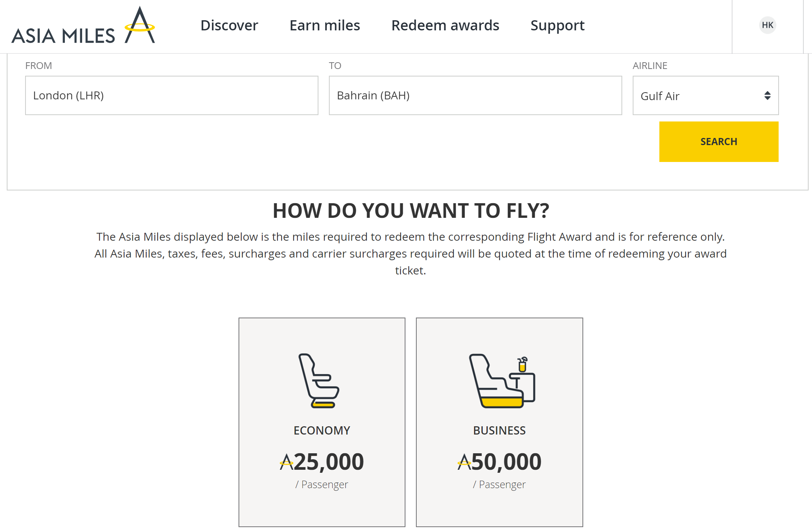
Task: Open the Earn miles menu
Action: 324,25
